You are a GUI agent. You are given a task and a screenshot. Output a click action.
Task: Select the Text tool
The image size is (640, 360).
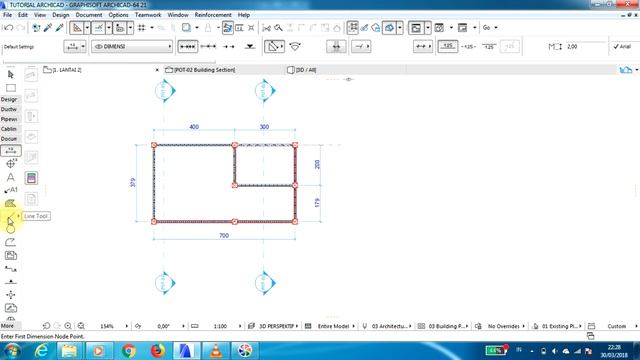click(11, 177)
